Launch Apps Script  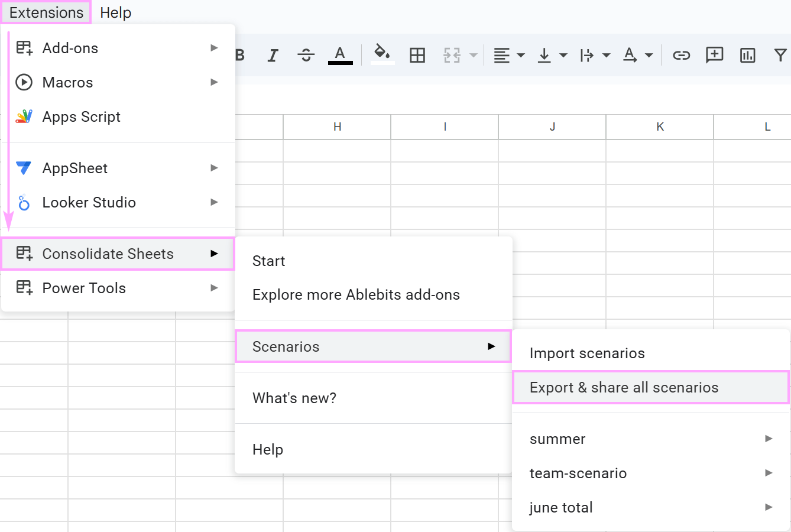tap(118, 116)
